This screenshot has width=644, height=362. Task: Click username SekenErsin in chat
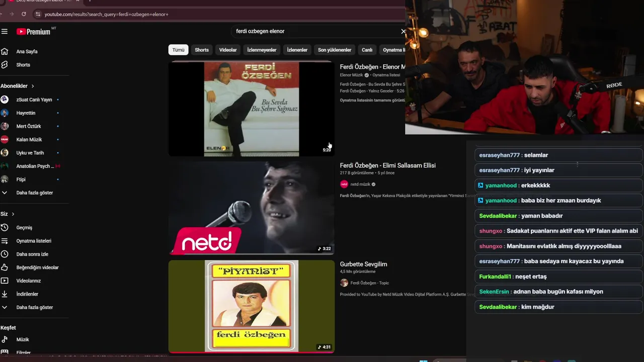click(494, 292)
